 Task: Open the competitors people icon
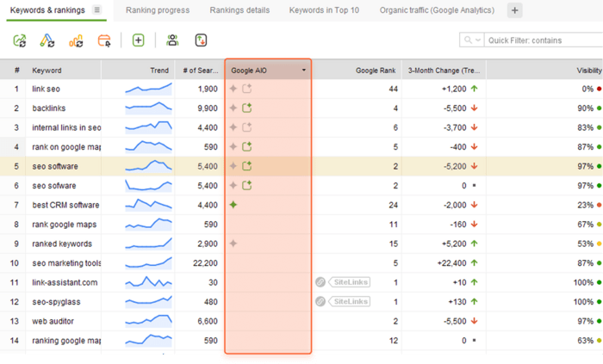pos(172,40)
